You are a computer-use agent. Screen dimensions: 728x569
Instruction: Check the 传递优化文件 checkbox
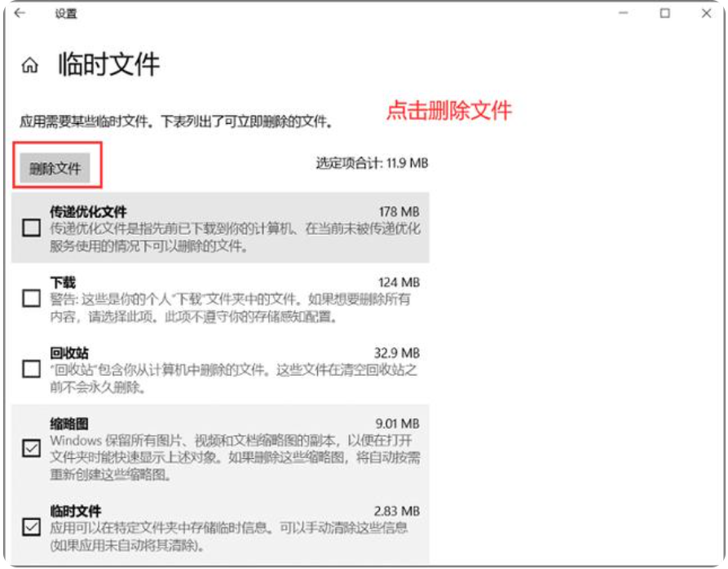click(x=31, y=228)
